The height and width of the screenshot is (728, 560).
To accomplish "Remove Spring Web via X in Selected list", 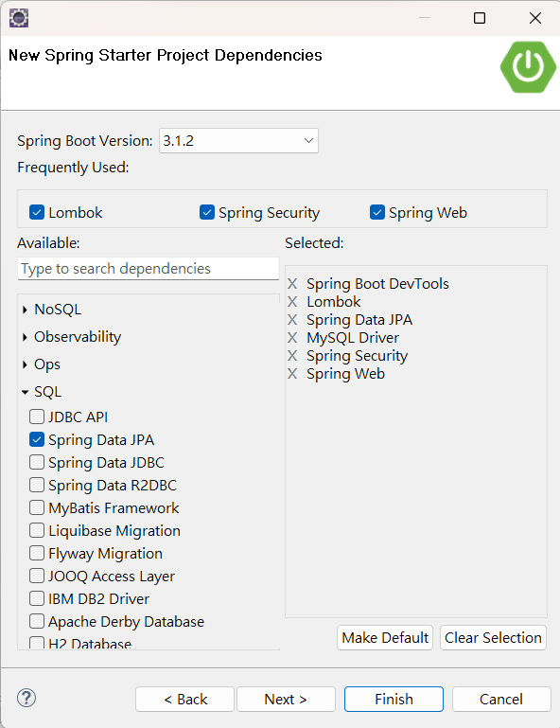I will [x=292, y=374].
